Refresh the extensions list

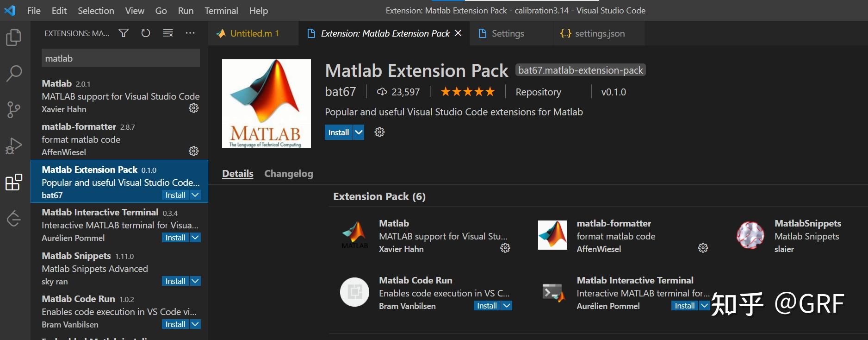146,33
